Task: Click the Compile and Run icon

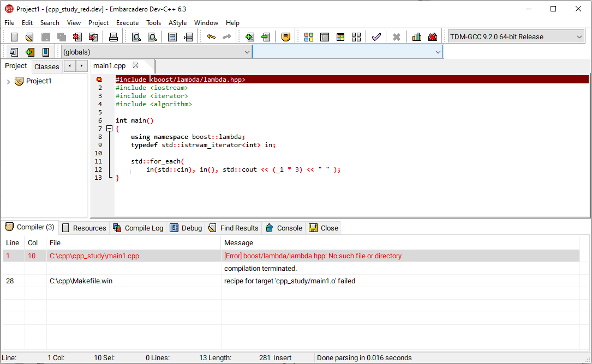Action: (x=340, y=37)
